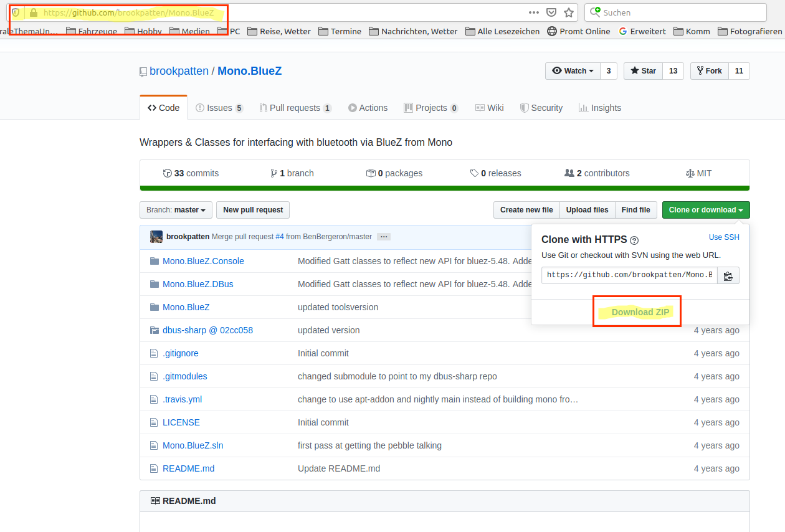This screenshot has width=785, height=532.
Task: Open the Reise, Wetter bookmarks folder
Action: click(x=279, y=31)
